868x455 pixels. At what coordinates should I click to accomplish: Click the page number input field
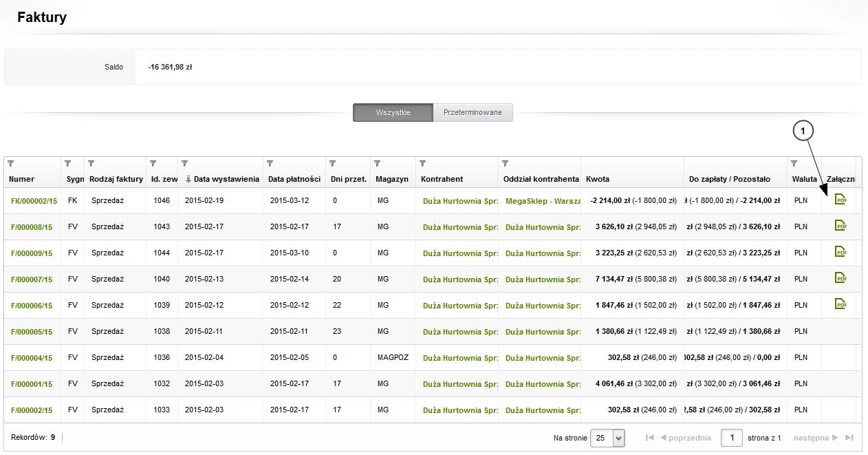(732, 438)
